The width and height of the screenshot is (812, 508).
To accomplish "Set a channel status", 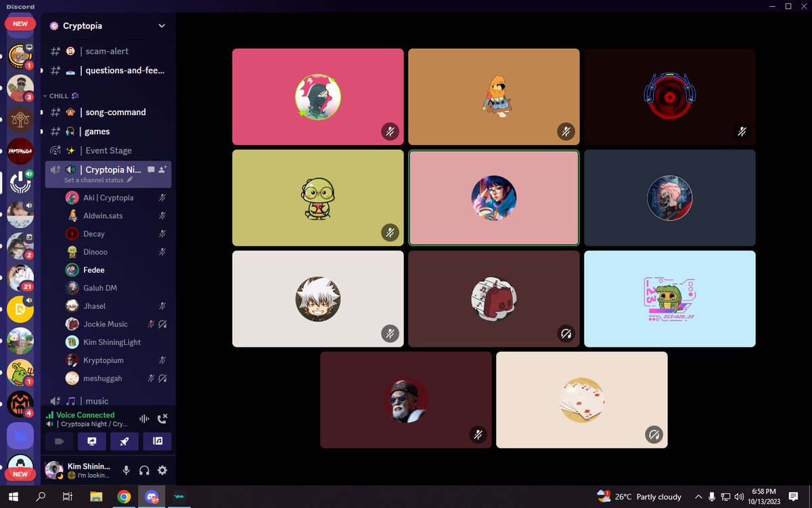I will pyautogui.click(x=98, y=180).
